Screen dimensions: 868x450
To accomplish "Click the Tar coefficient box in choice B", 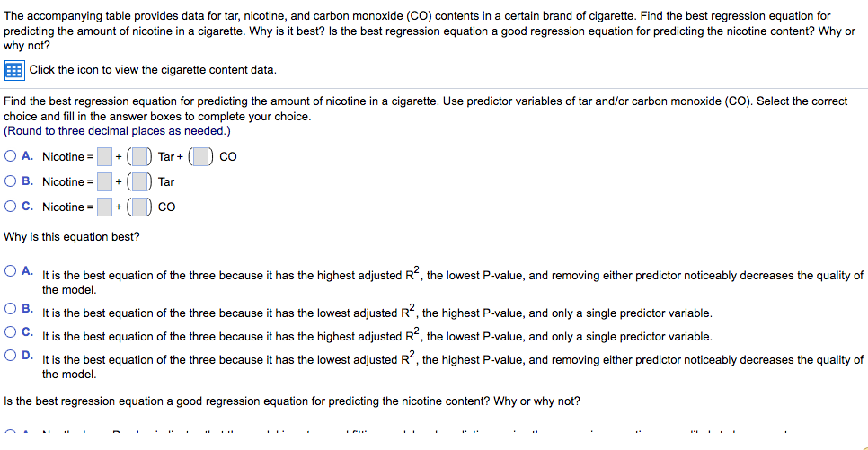I will [x=140, y=182].
